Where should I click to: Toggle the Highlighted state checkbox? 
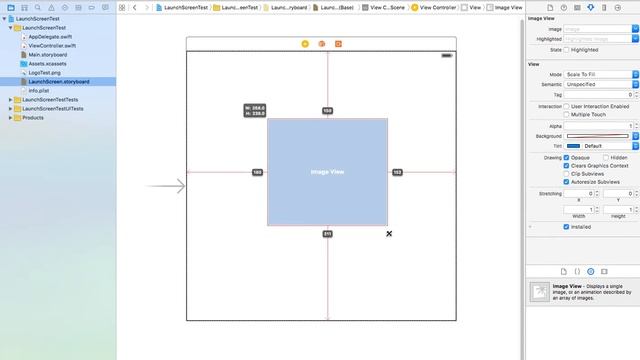coord(566,50)
